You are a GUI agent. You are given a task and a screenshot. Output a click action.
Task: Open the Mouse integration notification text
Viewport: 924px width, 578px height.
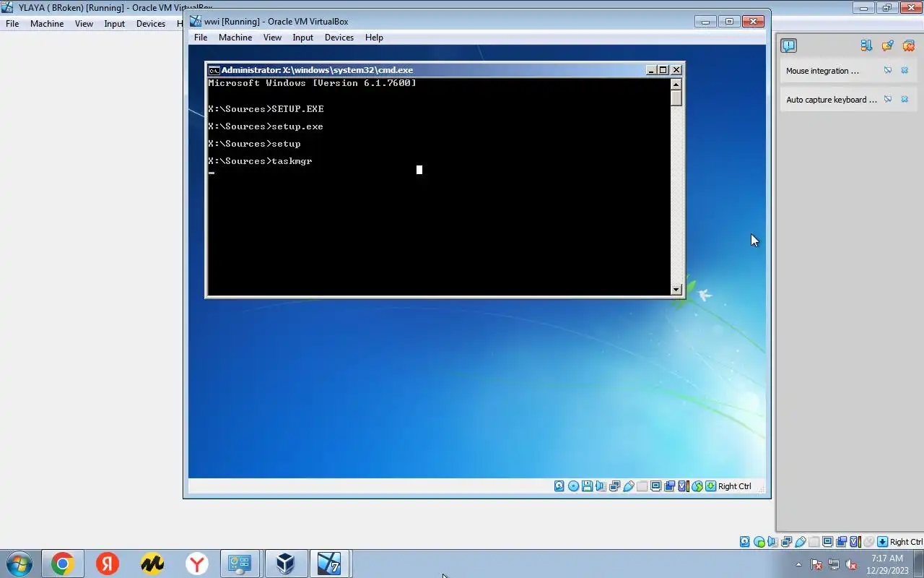click(x=822, y=71)
